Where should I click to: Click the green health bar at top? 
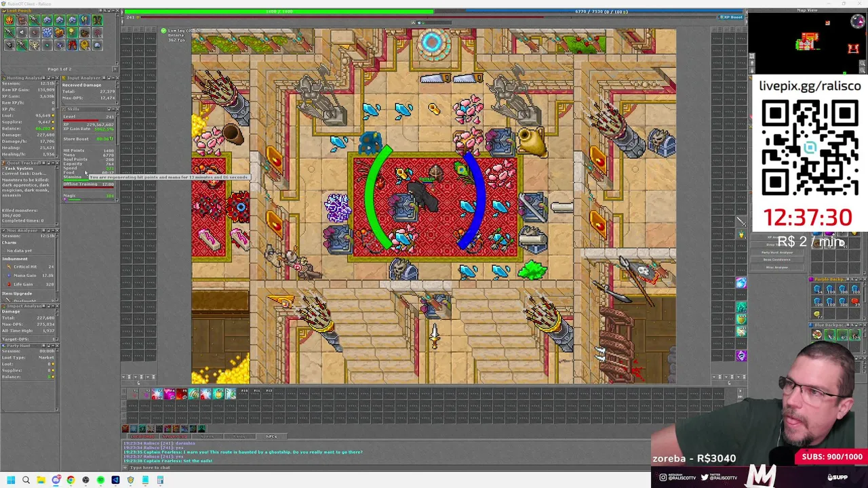tap(279, 12)
